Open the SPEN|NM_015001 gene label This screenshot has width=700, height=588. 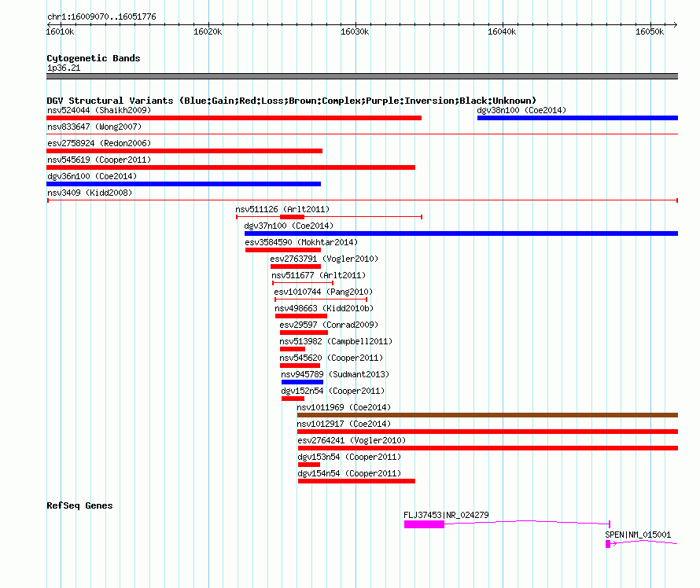638,535
